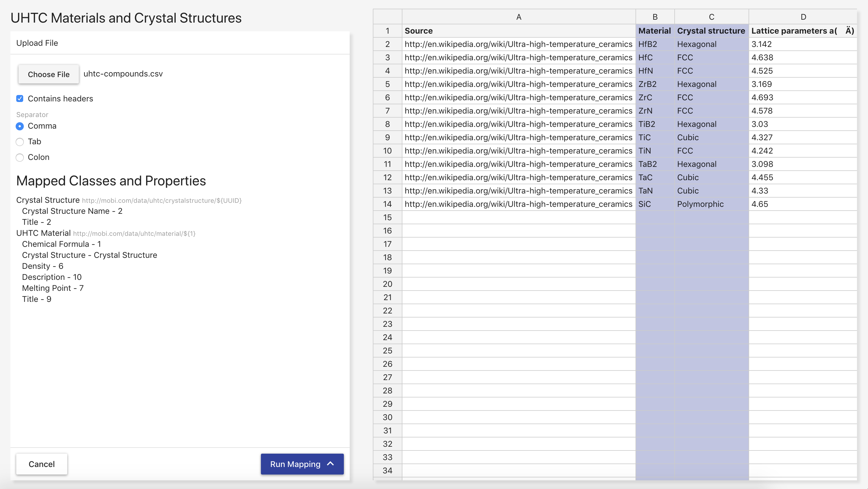Click the Choose File button
This screenshot has height=489, width=868.
48,74
